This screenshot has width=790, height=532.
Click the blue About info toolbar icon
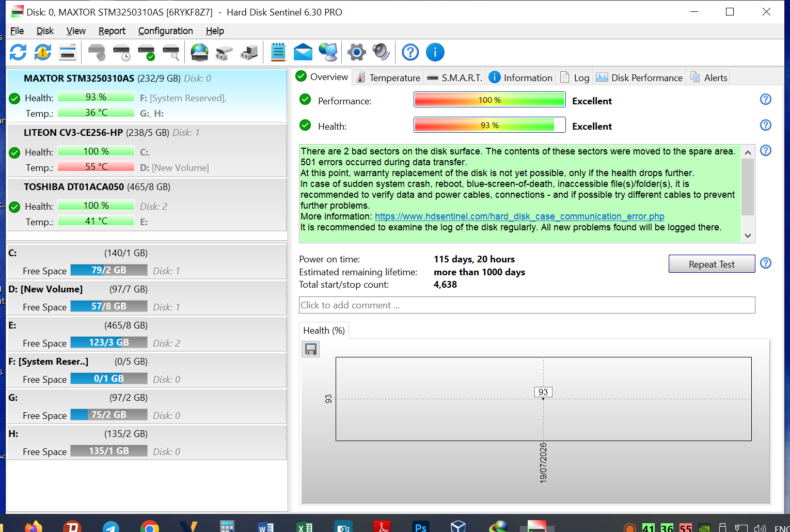(x=435, y=52)
